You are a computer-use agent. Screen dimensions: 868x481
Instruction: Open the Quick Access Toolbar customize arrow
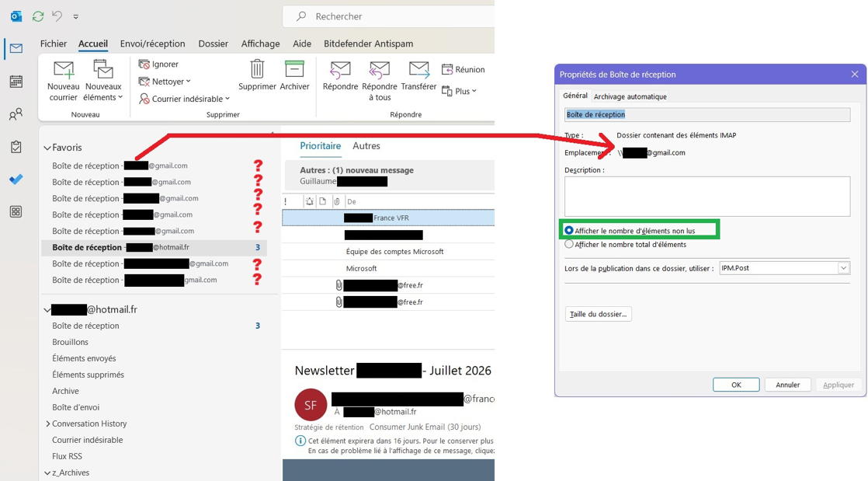[76, 16]
